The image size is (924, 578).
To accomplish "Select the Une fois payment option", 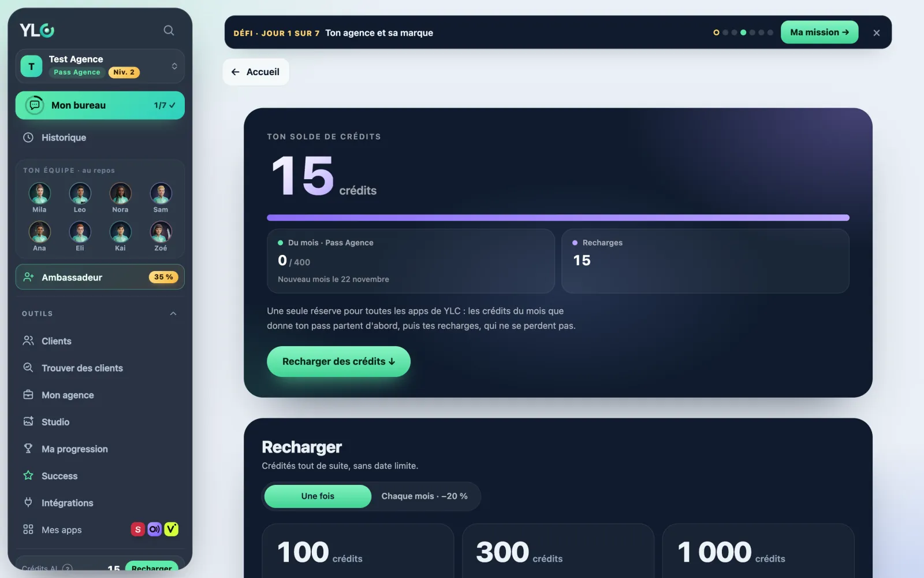I will tap(318, 496).
